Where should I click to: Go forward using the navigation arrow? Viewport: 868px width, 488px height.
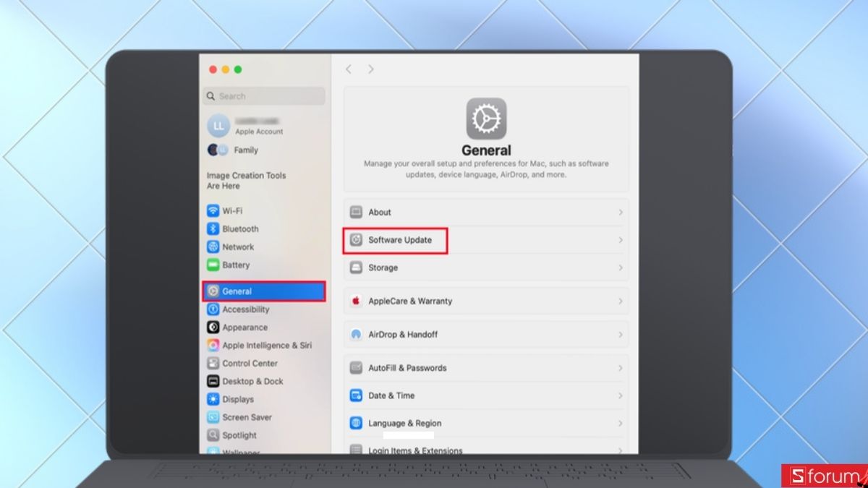[x=371, y=69]
